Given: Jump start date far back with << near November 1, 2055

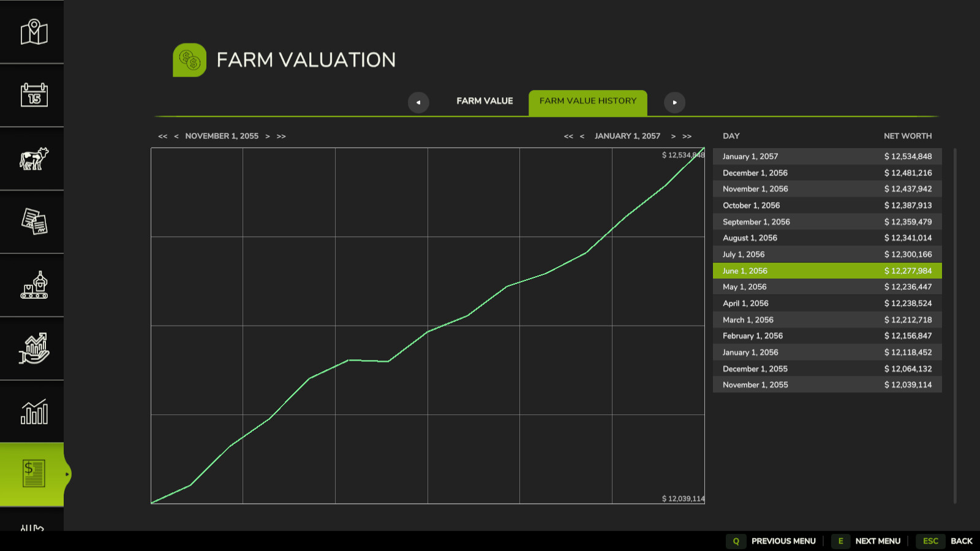Looking at the screenshot, I should [x=163, y=136].
